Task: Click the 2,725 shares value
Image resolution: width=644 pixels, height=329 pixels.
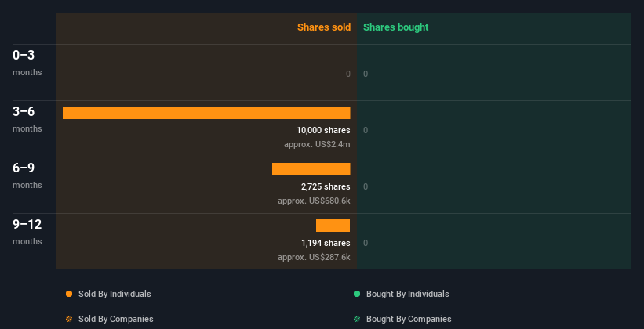Action: [326, 186]
